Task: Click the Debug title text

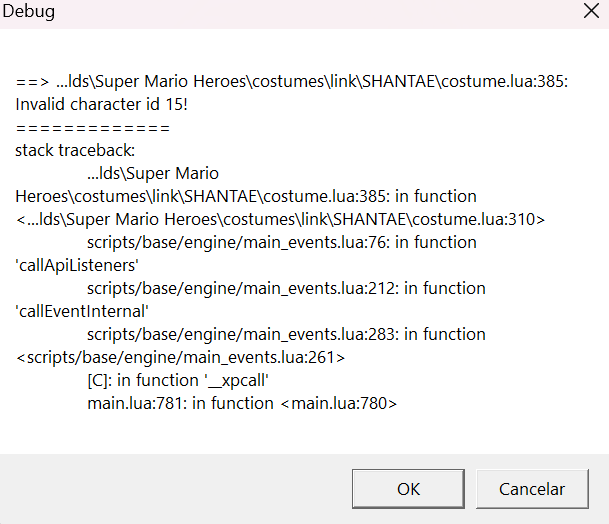Action: 28,11
